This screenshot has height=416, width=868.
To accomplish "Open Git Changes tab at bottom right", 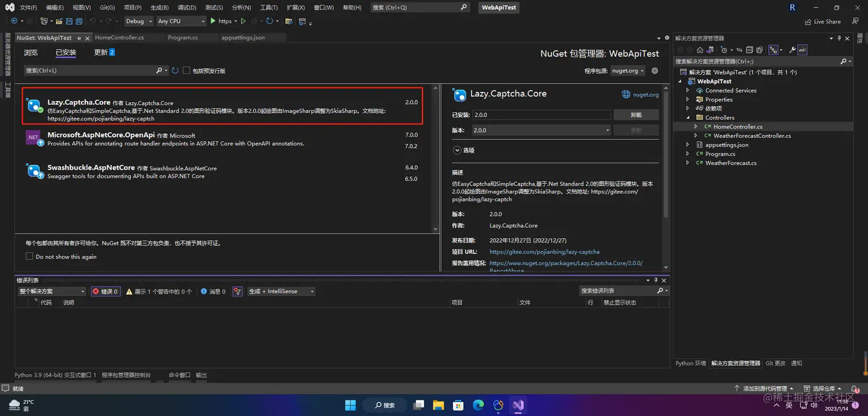I will pyautogui.click(x=776, y=363).
